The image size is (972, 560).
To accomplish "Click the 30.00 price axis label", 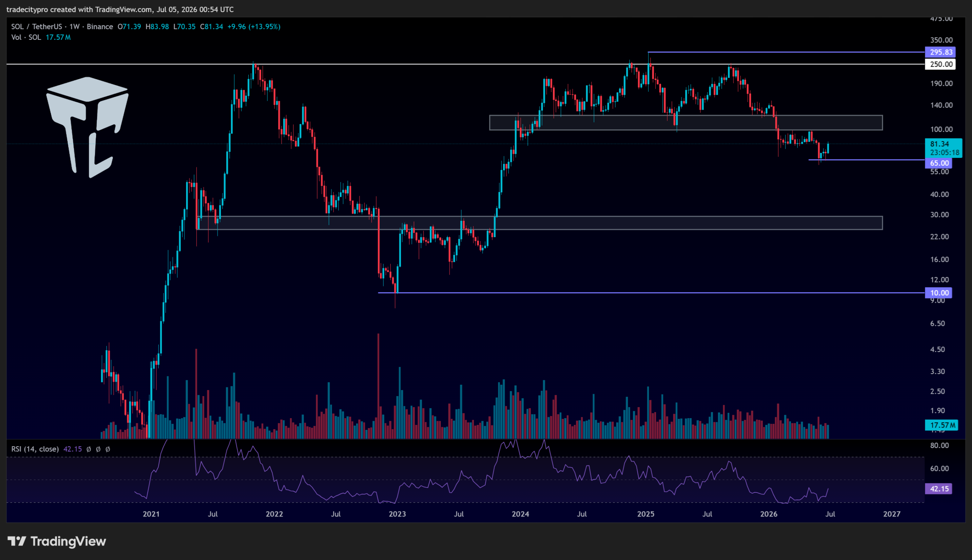I will (x=939, y=215).
